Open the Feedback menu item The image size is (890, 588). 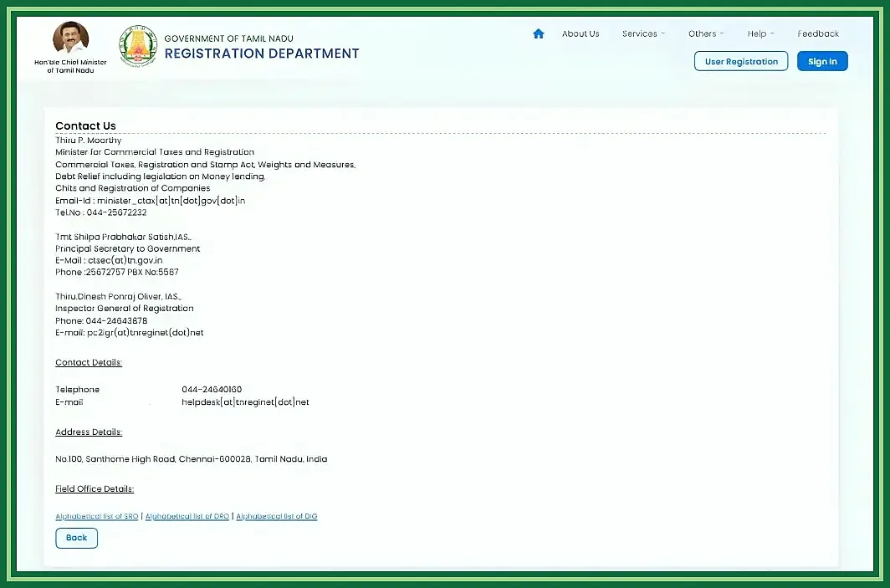818,33
